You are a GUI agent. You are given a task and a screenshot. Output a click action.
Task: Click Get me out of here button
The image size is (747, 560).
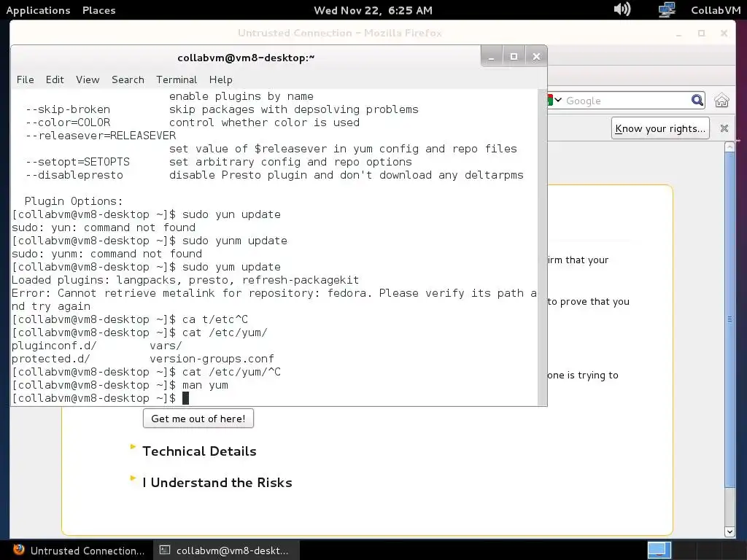point(198,419)
